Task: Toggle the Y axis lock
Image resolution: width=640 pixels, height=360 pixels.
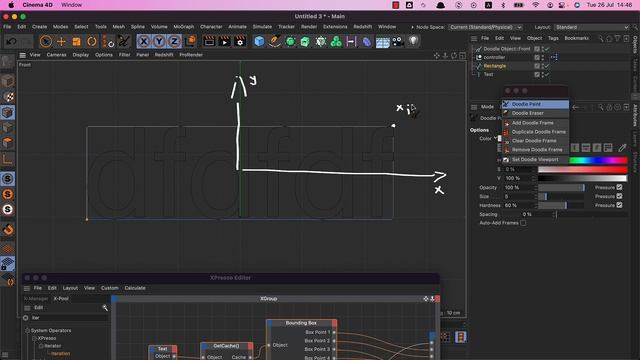Action: point(159,41)
